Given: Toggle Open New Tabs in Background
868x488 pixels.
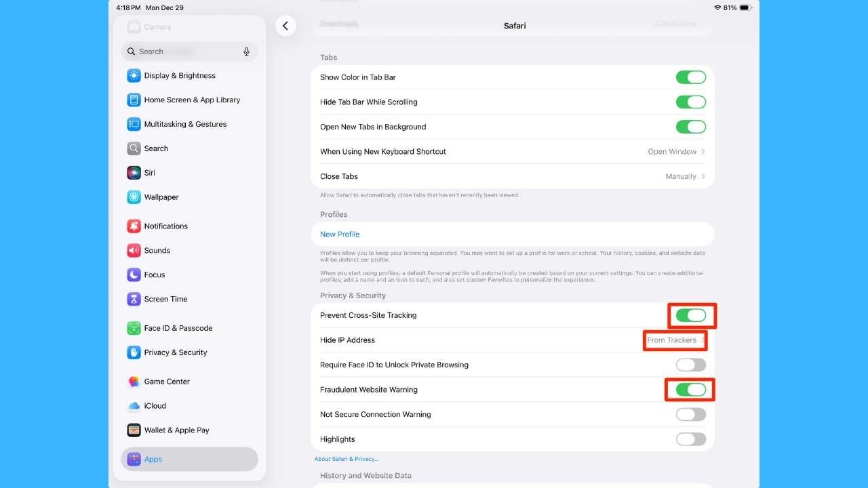Looking at the screenshot, I should point(691,127).
